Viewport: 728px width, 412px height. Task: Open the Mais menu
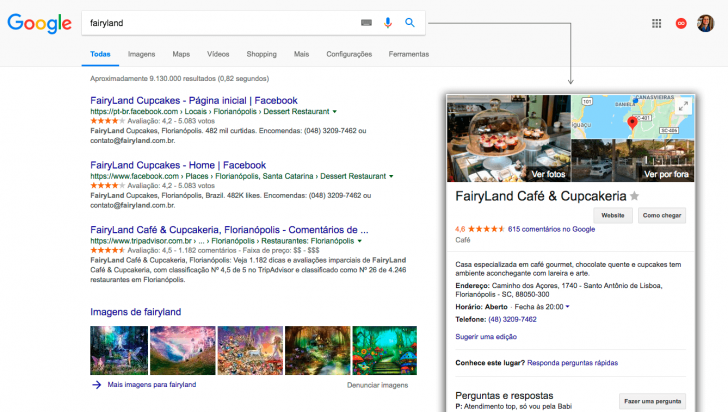[x=301, y=54]
